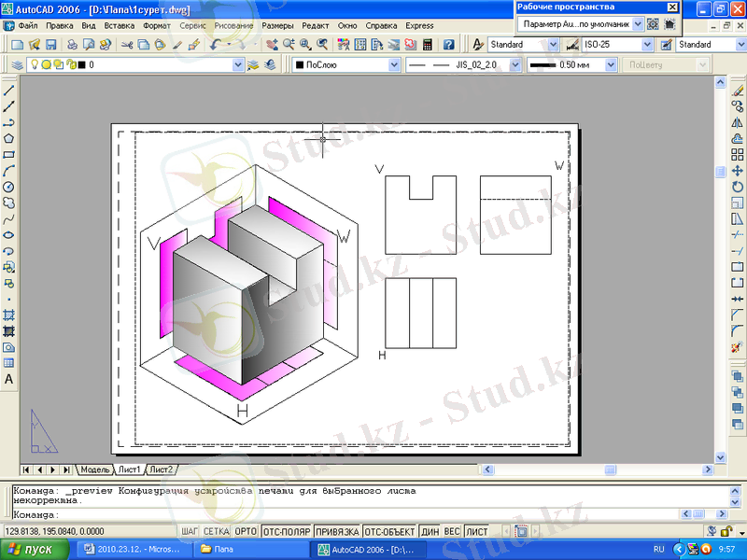The width and height of the screenshot is (747, 560).
Task: Toggle СЕТКА grid display
Action: pyautogui.click(x=217, y=531)
